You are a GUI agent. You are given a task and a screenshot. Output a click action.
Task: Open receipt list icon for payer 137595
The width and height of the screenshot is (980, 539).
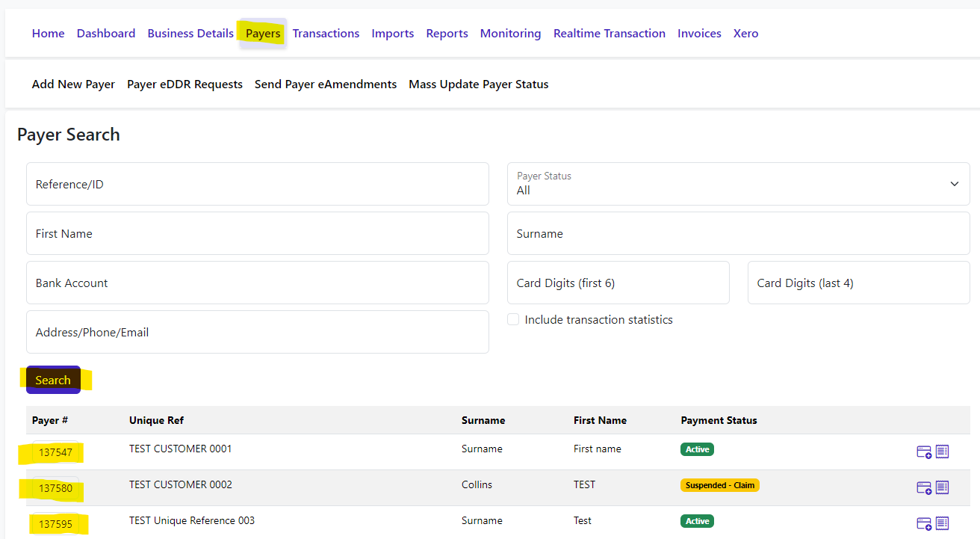point(942,523)
